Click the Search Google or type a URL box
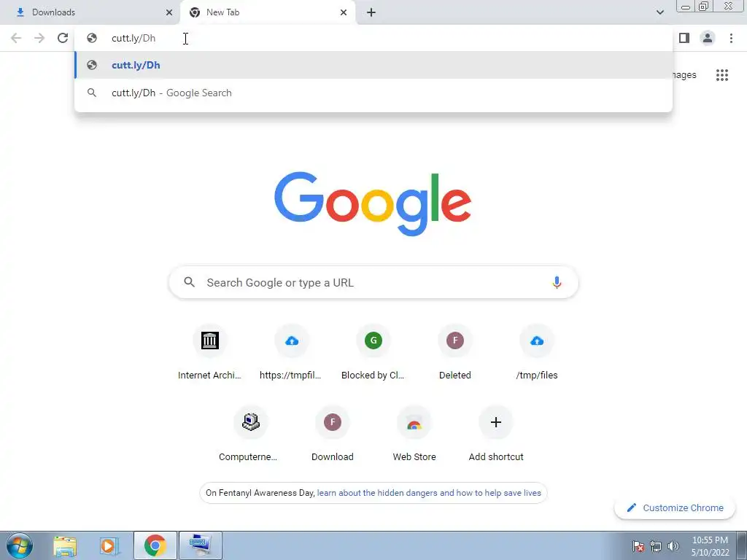 [x=373, y=282]
